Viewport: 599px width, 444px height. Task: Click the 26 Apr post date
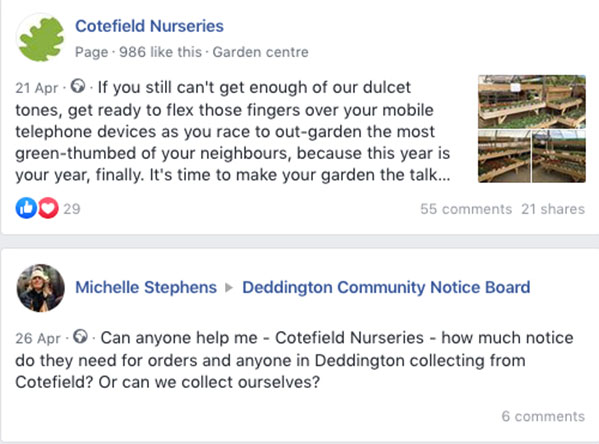38,339
